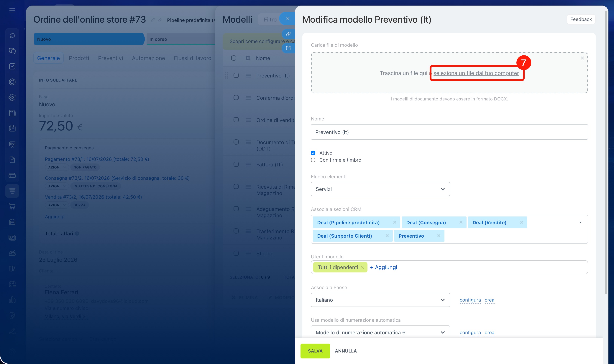Image resolution: width=614 pixels, height=364 pixels.
Task: Click configura link next to Associa a Paese
Action: (470, 300)
